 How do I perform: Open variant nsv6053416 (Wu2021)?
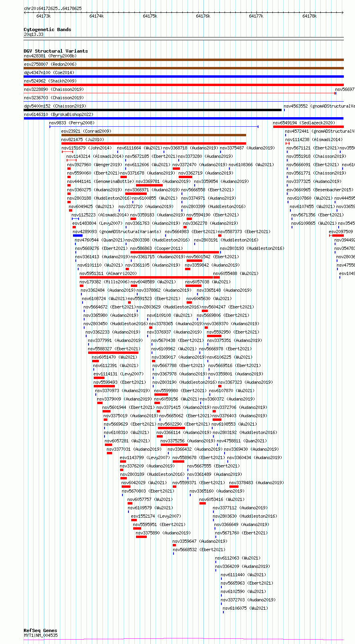pos(222,499)
